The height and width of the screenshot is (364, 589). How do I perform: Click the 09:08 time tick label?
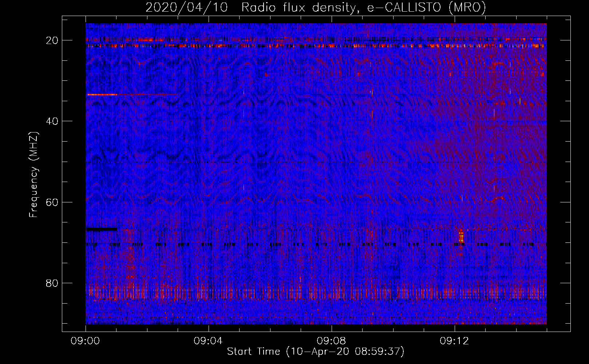332,341
